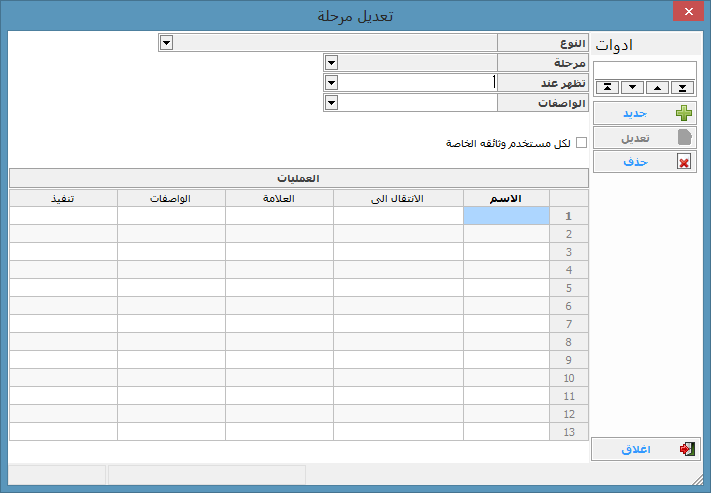Select row number 5 header in the grid
711x493 pixels.
click(x=567, y=288)
